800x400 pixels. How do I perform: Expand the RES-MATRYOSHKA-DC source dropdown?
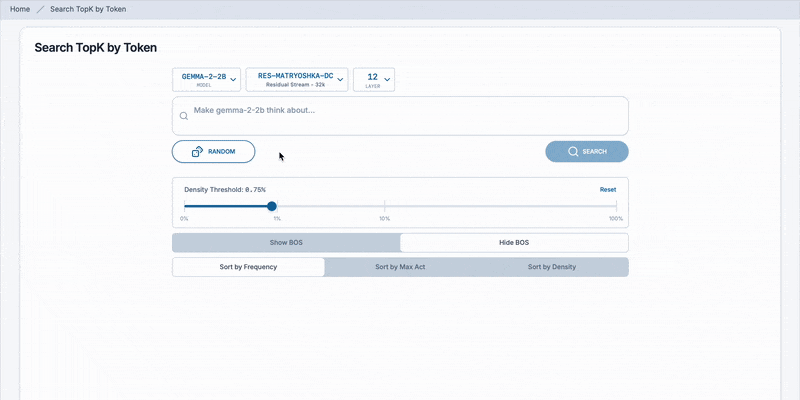pyautogui.click(x=296, y=80)
